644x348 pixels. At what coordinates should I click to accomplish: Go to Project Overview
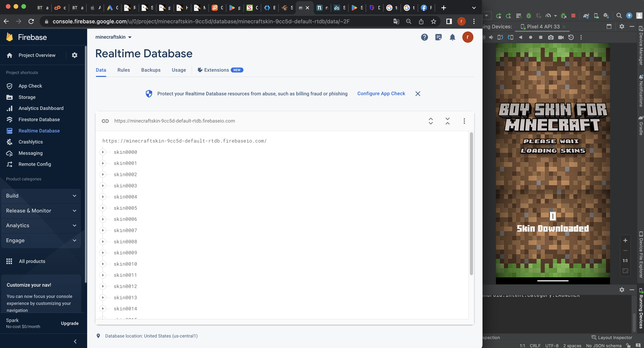click(37, 55)
